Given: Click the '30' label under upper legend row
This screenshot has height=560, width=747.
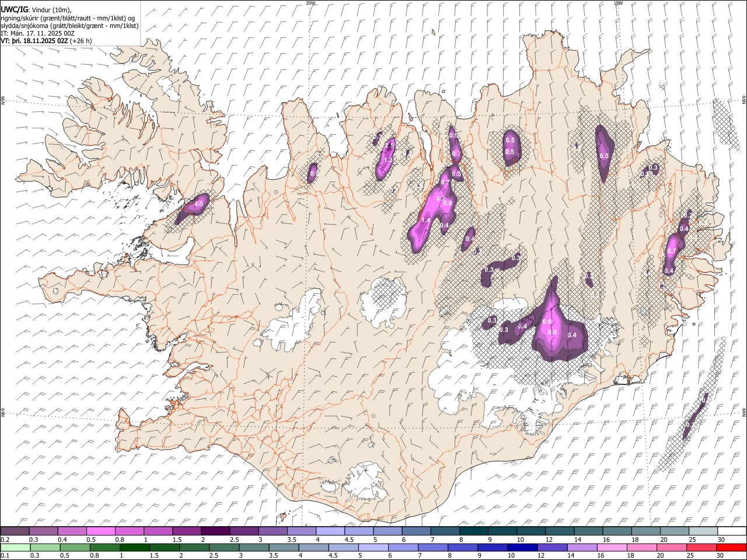Looking at the screenshot, I should [721, 540].
